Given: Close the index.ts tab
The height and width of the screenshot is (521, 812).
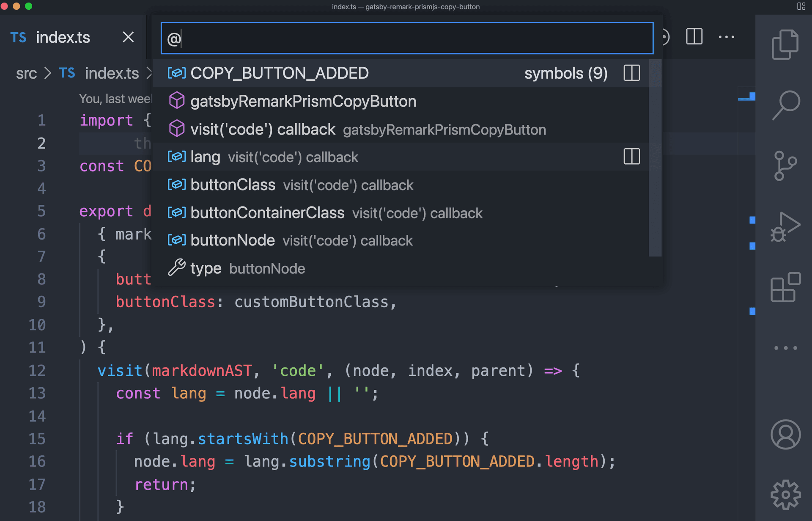Looking at the screenshot, I should tap(128, 37).
